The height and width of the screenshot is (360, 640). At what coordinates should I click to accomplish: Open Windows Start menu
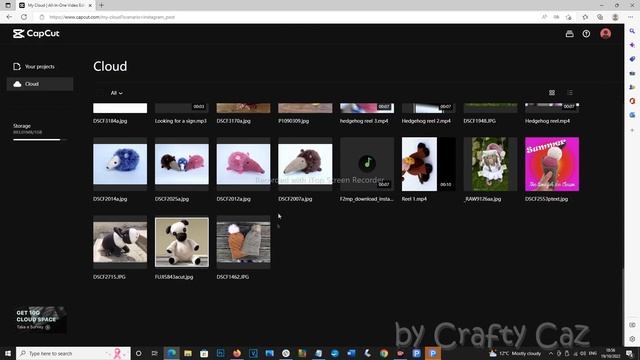(x=8, y=353)
